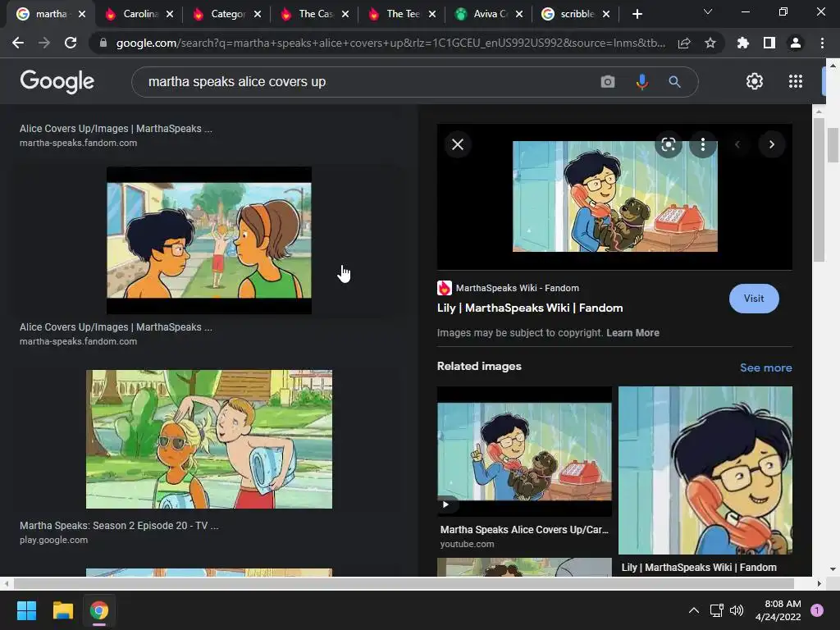Open Learn More copyright link
This screenshot has height=630, width=840.
click(632, 333)
